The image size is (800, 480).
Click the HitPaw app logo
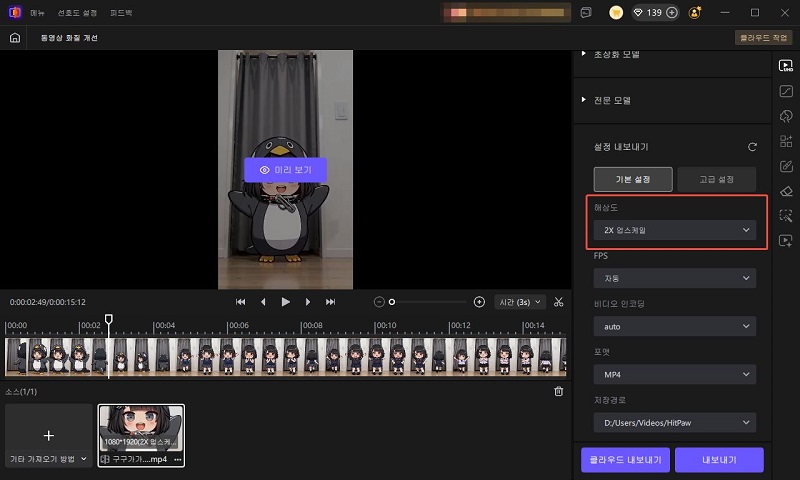tap(15, 12)
